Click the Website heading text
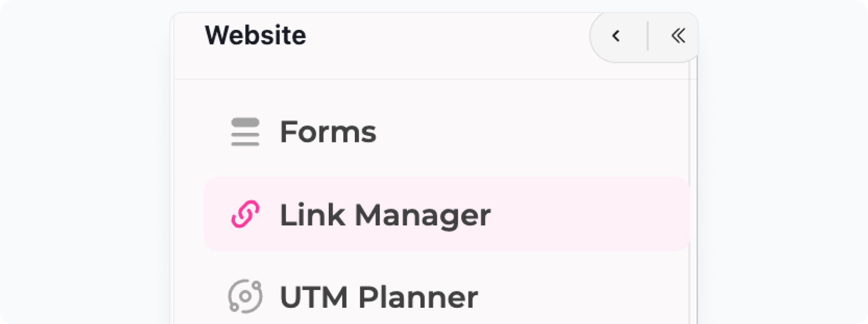868x324 pixels. click(256, 35)
